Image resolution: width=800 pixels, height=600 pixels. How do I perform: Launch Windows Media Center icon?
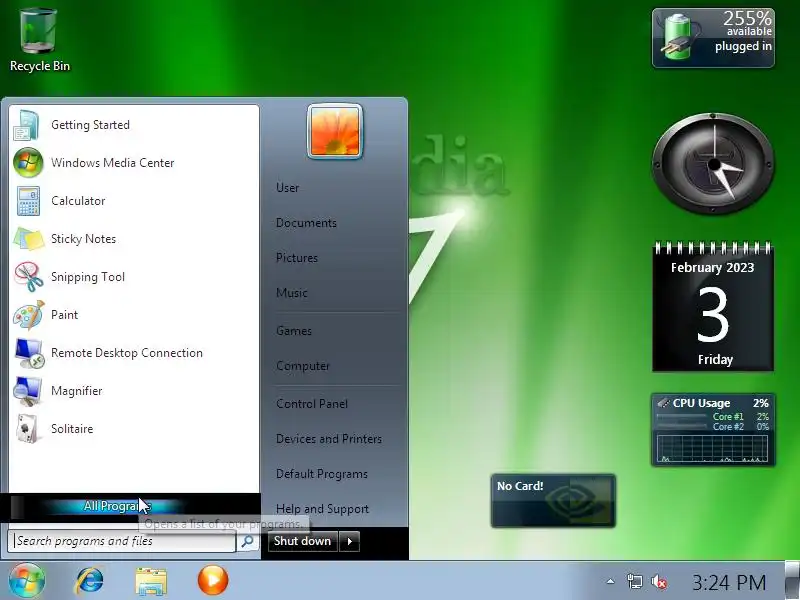coord(28,163)
